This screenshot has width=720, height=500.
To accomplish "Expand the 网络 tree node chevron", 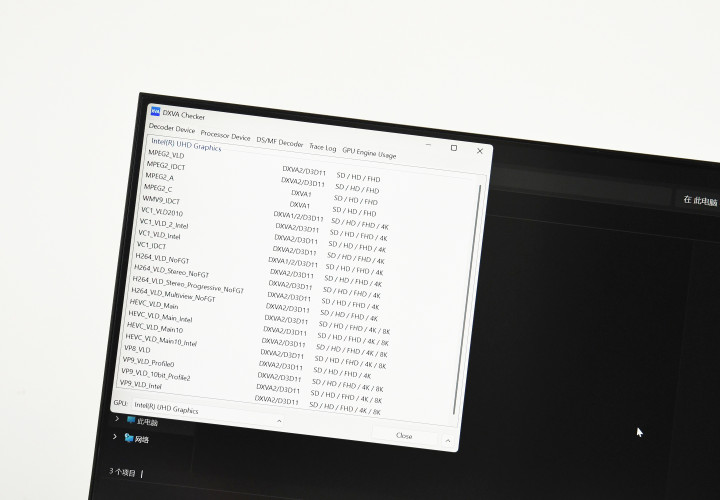I will click(x=115, y=437).
